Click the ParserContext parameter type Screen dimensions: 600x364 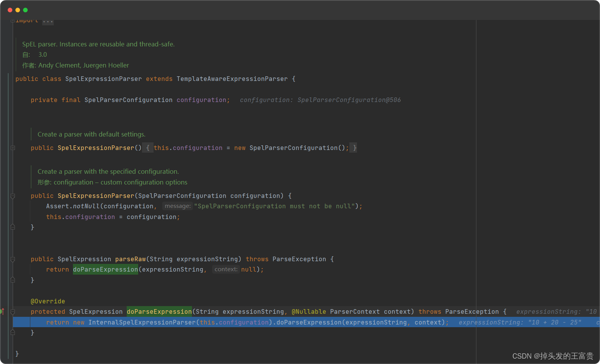click(355, 311)
